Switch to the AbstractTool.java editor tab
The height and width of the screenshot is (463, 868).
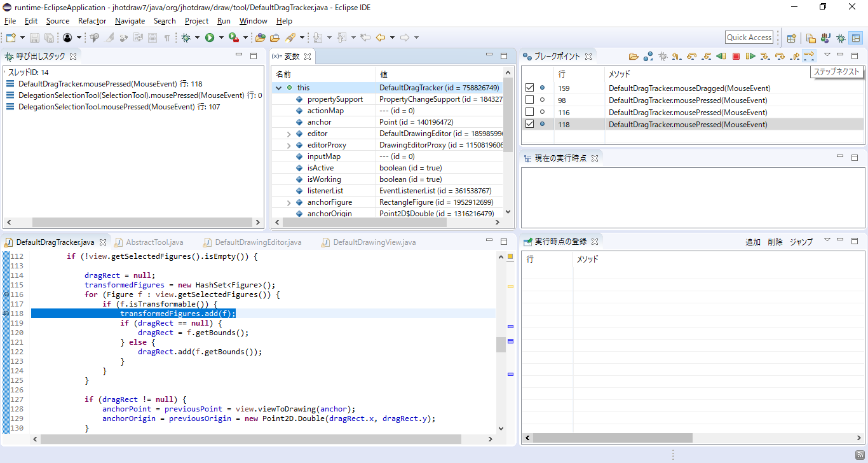point(154,242)
